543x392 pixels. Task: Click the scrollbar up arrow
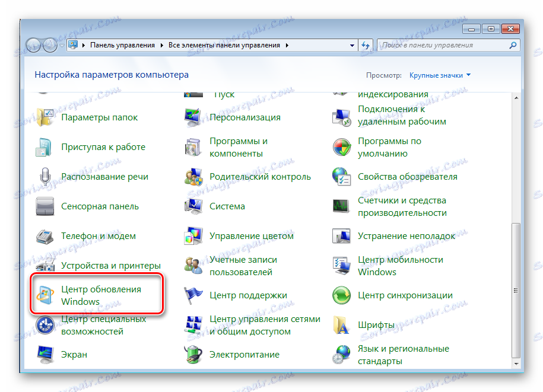coord(516,98)
